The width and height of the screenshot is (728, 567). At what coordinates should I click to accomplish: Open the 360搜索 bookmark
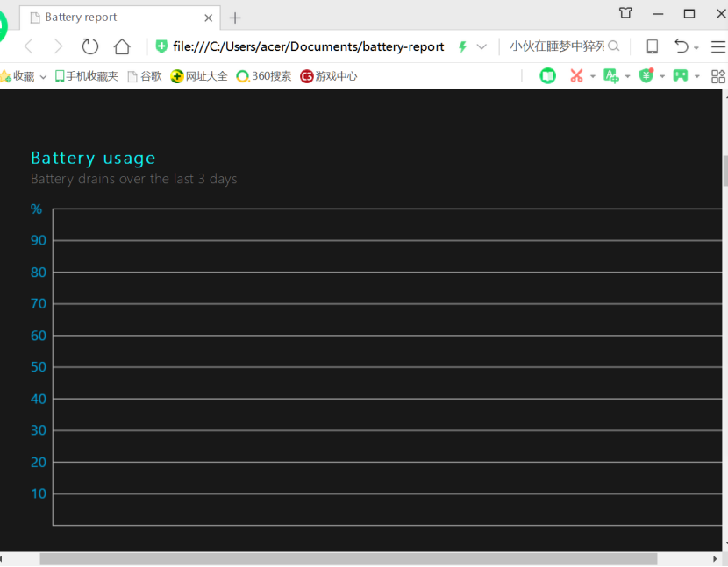click(264, 76)
